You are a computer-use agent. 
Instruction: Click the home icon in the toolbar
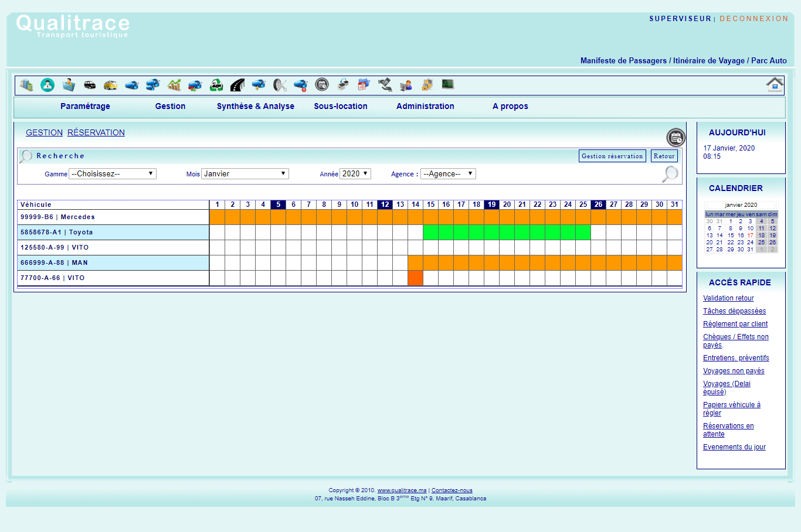[x=775, y=84]
